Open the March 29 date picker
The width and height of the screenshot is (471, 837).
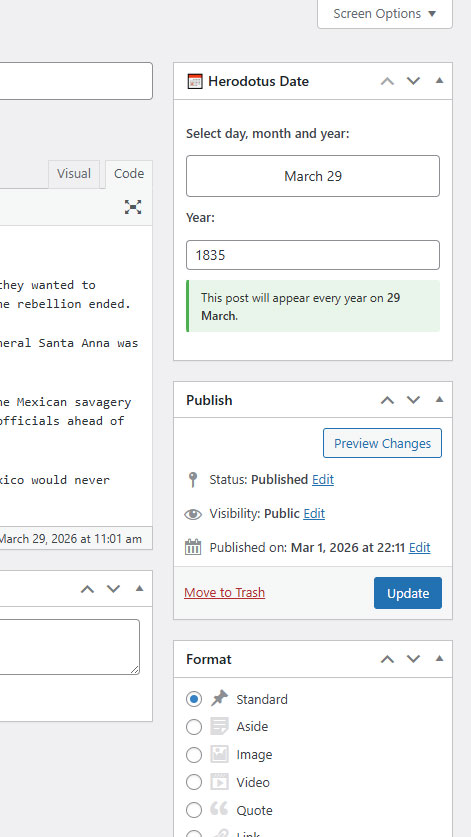313,176
